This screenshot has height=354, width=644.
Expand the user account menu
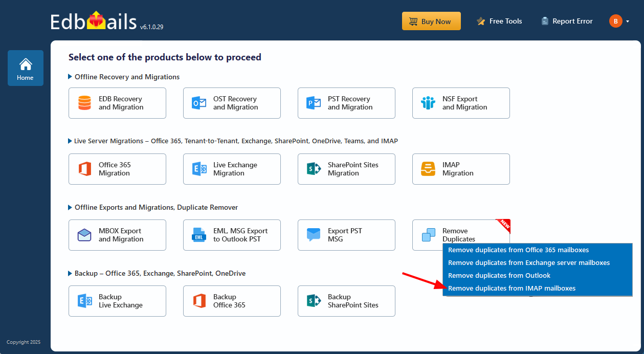pyautogui.click(x=619, y=21)
